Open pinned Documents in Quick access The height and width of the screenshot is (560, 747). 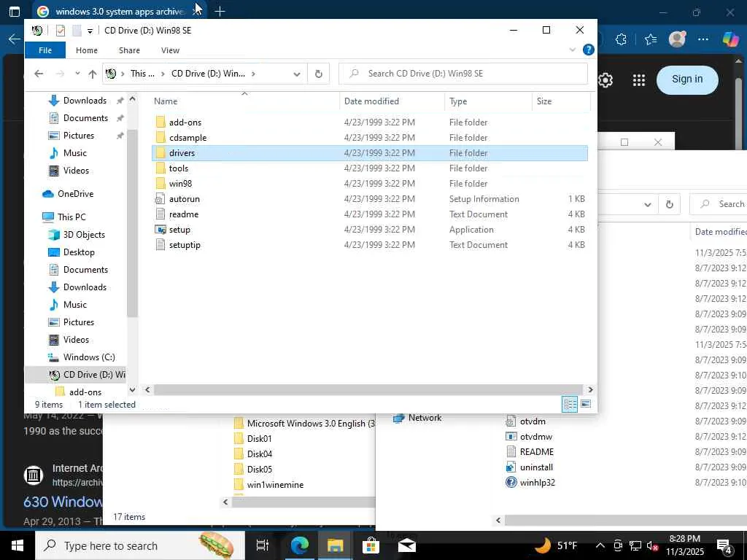(85, 118)
